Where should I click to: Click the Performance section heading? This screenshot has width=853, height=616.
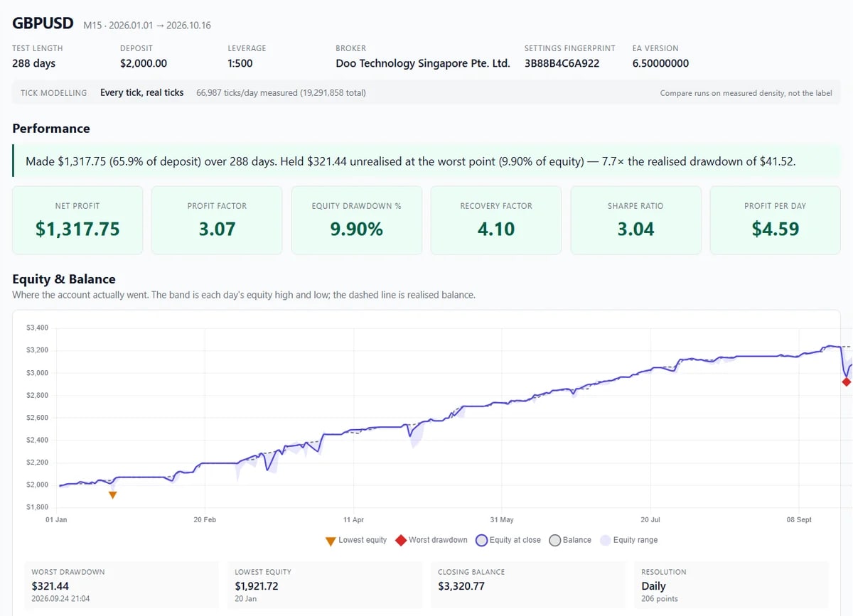(51, 129)
